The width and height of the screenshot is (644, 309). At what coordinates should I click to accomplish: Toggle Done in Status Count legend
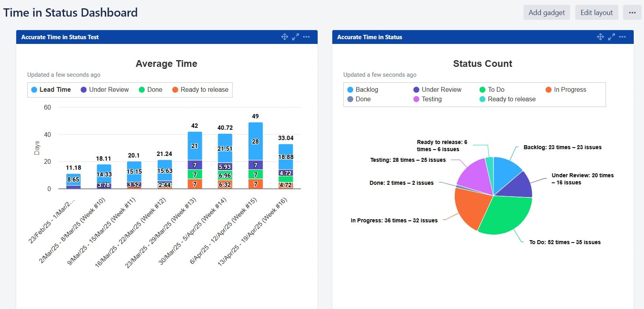point(359,99)
